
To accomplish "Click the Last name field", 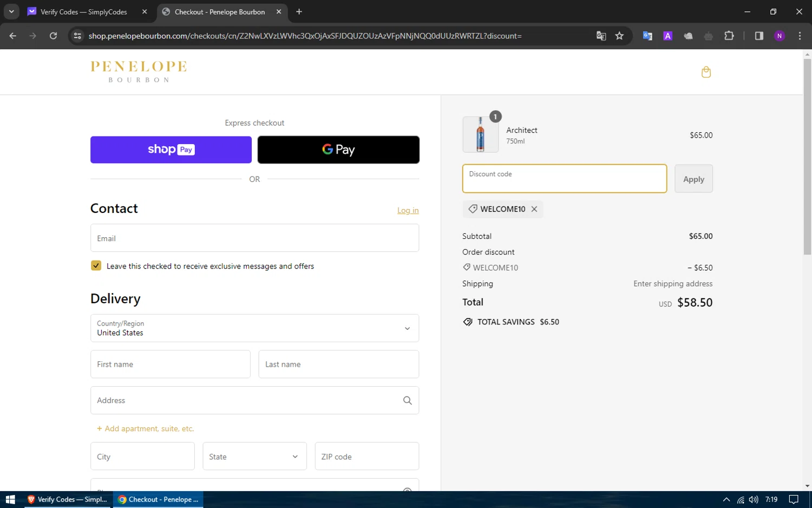I will tap(339, 364).
